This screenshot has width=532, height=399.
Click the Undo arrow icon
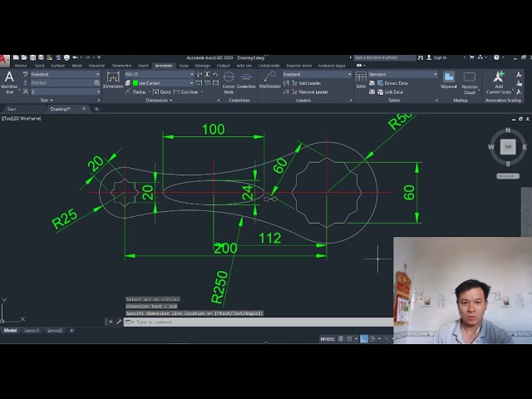(76, 57)
